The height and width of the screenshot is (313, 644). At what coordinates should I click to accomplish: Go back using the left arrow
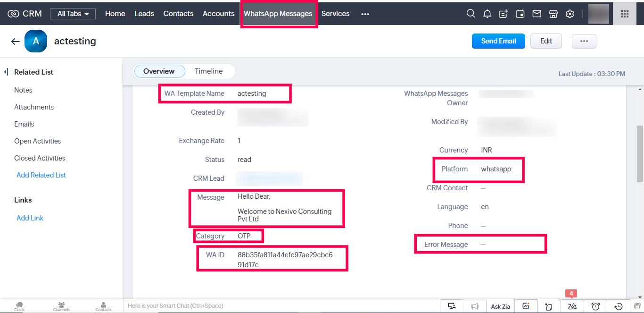point(16,42)
